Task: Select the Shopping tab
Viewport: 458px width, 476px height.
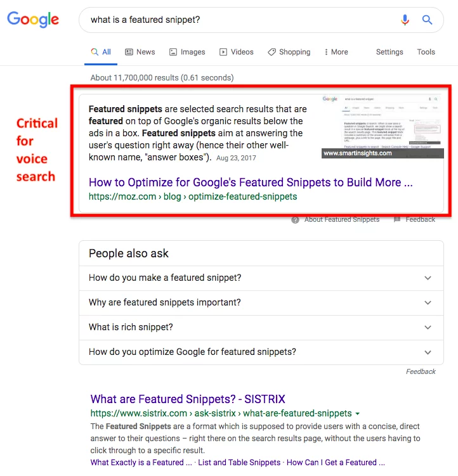Action: (x=289, y=52)
